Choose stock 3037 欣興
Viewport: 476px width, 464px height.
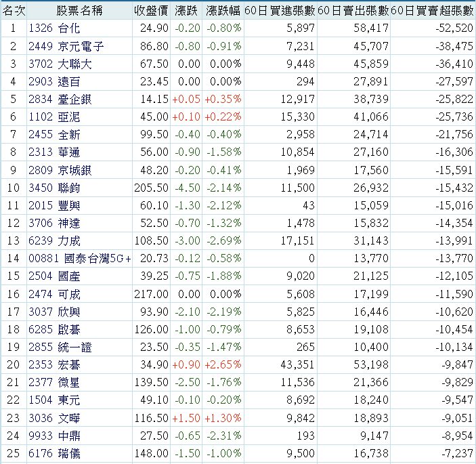tap(54, 312)
